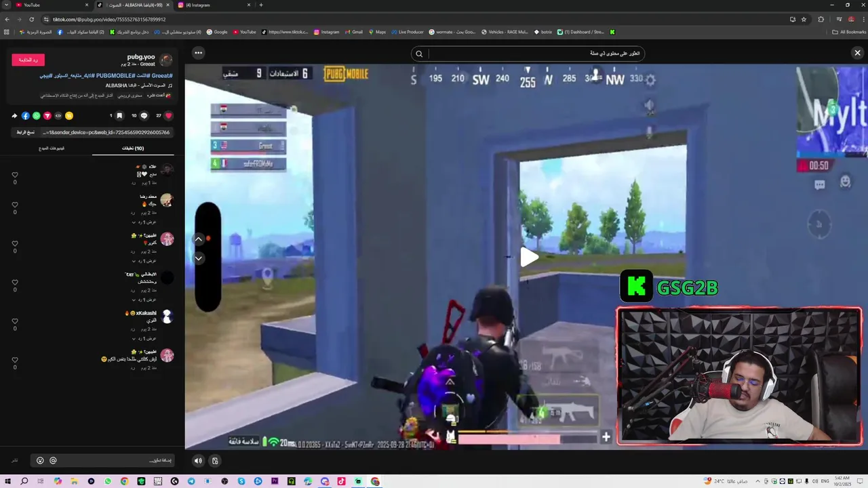Open the three-dots more menu on video
The height and width of the screenshot is (488, 868).
tap(198, 53)
